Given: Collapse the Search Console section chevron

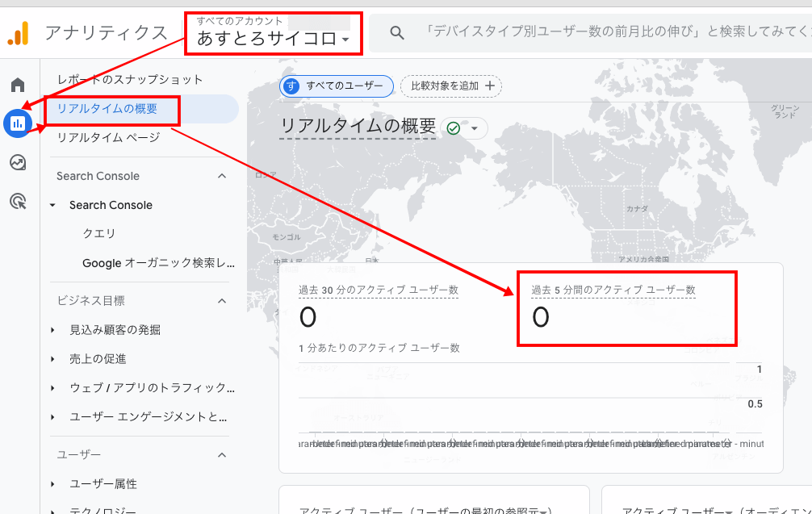Looking at the screenshot, I should pos(222,176).
